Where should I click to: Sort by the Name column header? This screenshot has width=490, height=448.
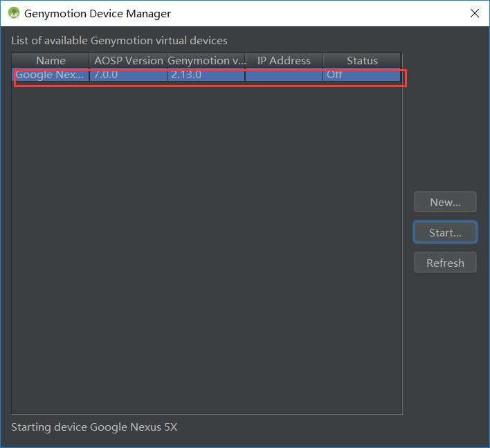[x=51, y=61]
